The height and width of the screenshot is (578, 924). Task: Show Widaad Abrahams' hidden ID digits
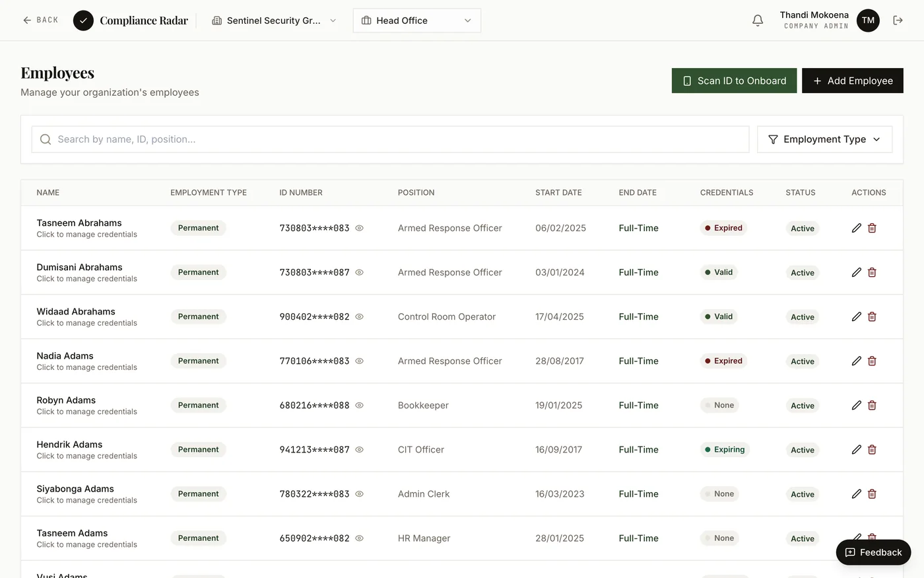coord(360,316)
